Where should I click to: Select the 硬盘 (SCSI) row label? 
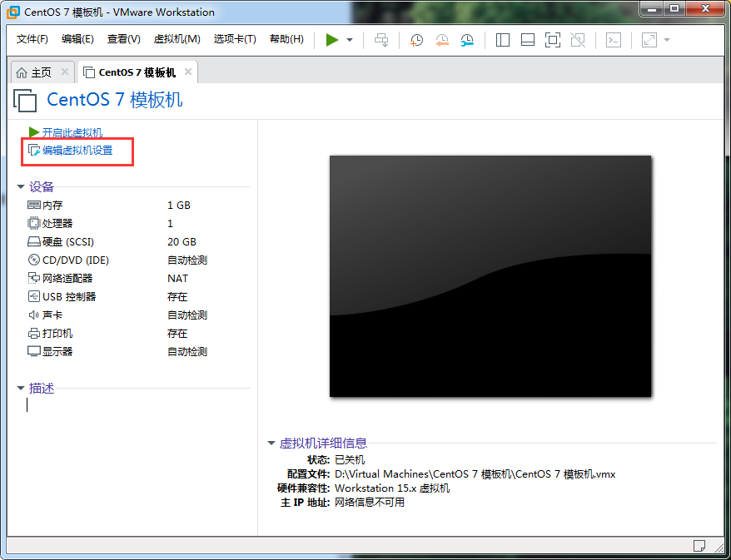click(x=68, y=242)
